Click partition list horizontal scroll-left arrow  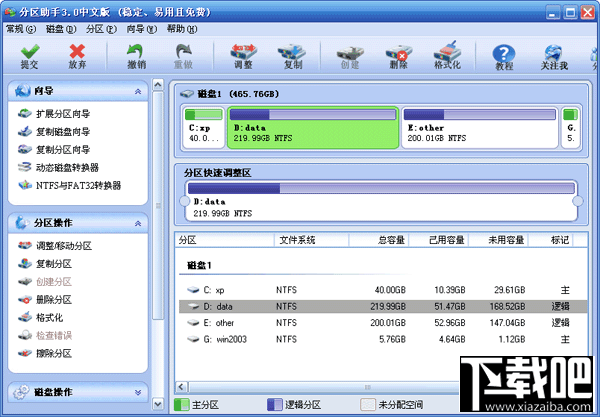[x=182, y=387]
